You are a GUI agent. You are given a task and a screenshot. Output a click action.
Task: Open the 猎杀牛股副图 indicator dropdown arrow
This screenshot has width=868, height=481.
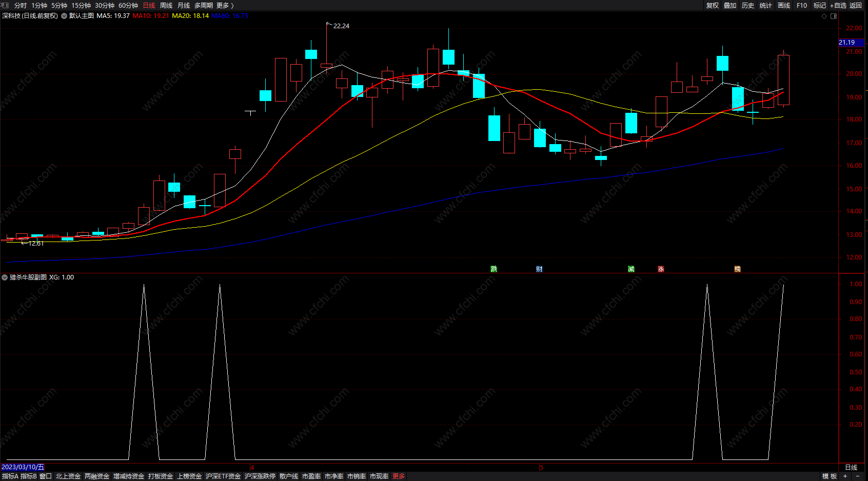(5, 277)
